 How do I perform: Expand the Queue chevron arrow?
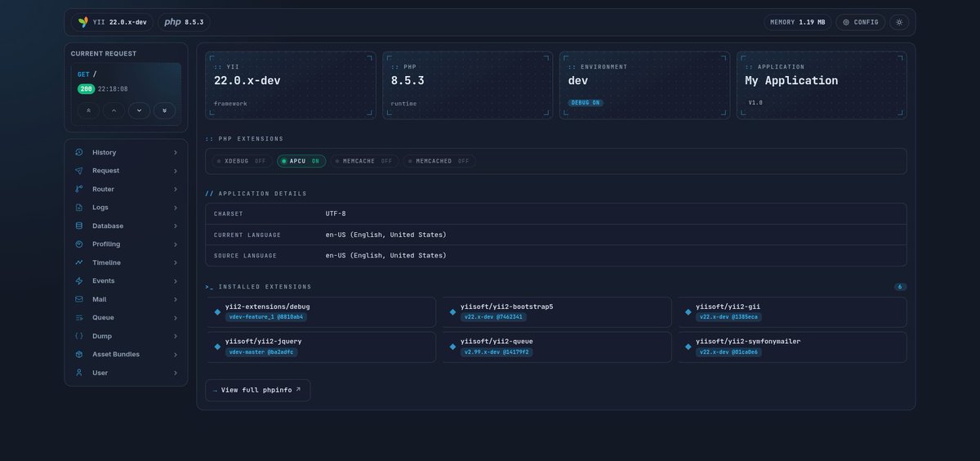(176, 317)
